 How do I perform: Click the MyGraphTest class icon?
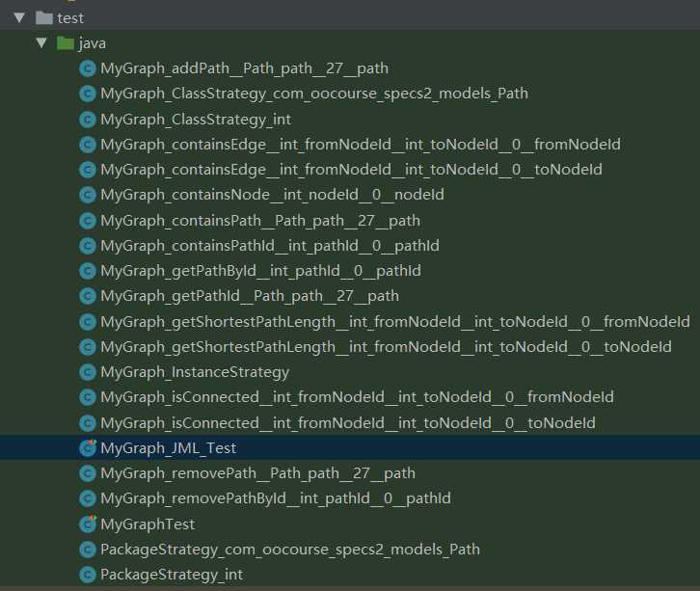[x=88, y=524]
